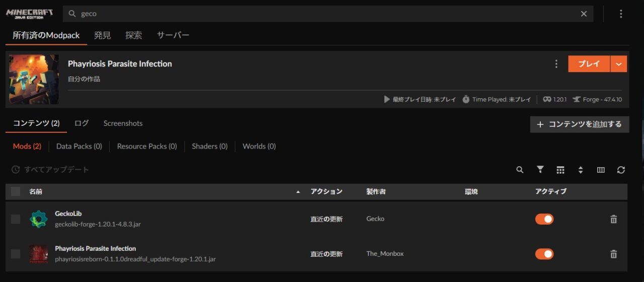Screen dimensions: 644x282
Task: Click the 名前 sort arrow indicator
Action: (298, 192)
